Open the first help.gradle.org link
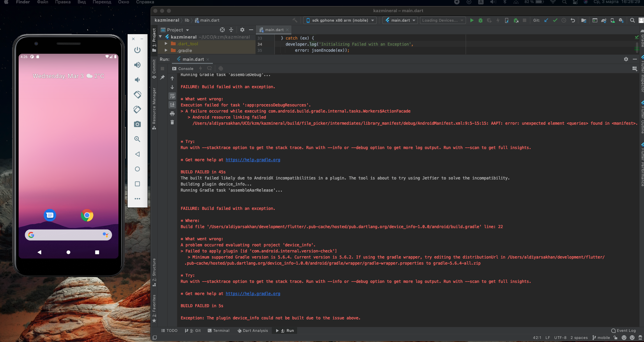 (x=253, y=160)
